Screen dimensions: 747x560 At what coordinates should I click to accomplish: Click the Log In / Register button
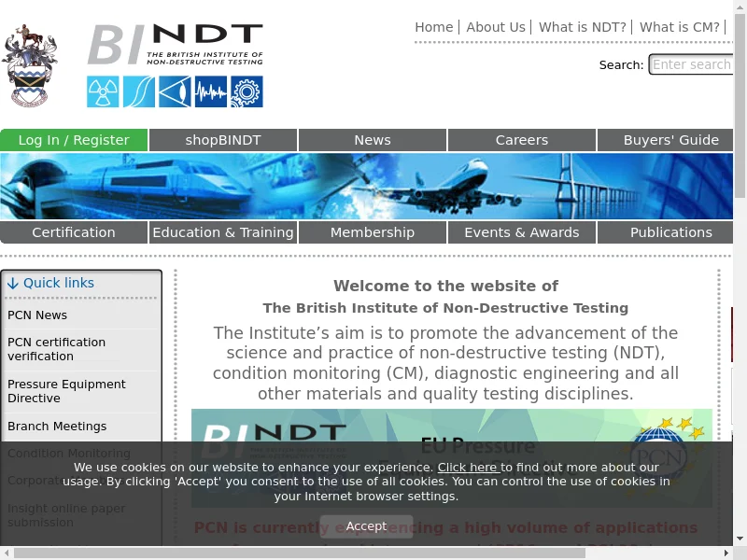click(x=74, y=140)
